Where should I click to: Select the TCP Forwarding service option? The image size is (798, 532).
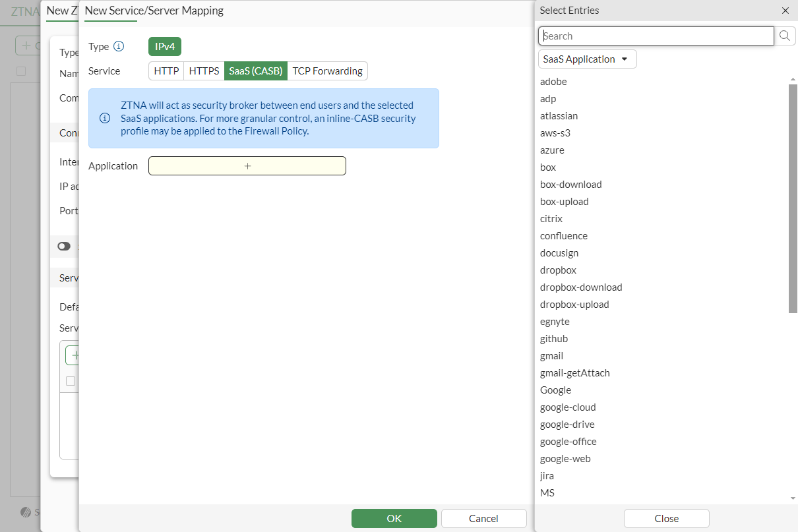point(328,71)
